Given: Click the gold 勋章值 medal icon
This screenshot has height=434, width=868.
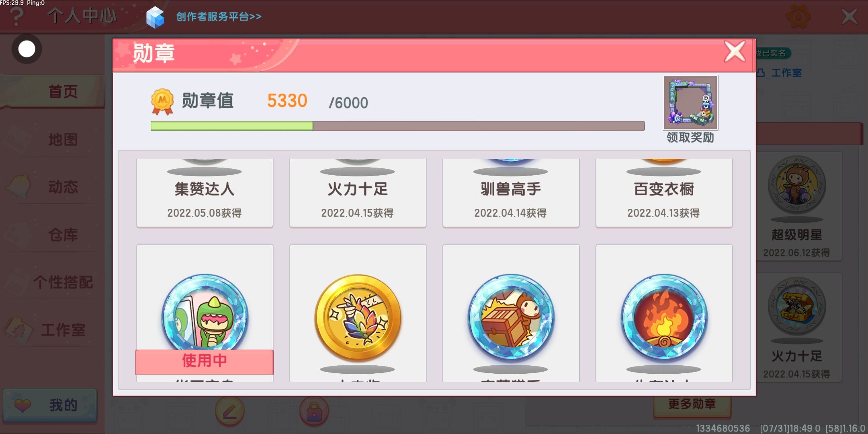Looking at the screenshot, I should (162, 101).
